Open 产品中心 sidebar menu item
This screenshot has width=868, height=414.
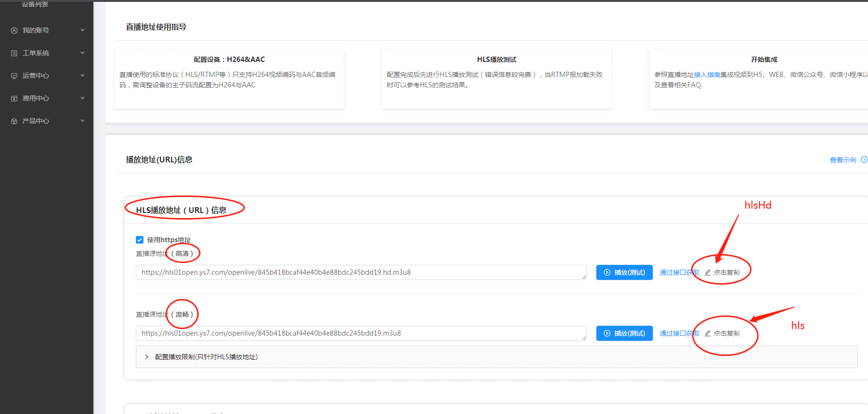click(36, 121)
